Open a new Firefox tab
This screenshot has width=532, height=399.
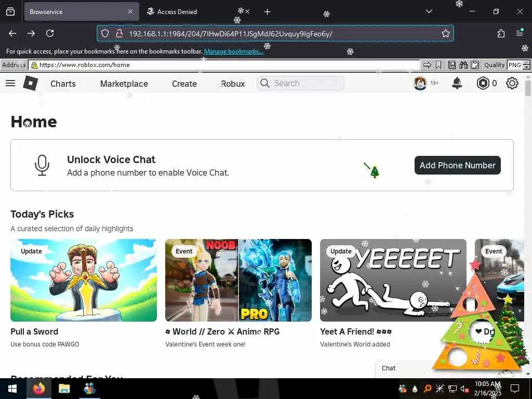pyautogui.click(x=268, y=12)
